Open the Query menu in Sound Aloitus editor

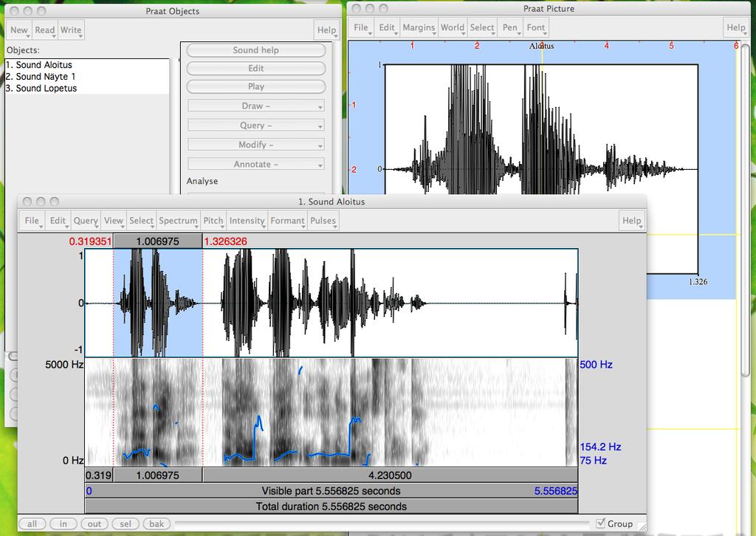tap(86, 220)
